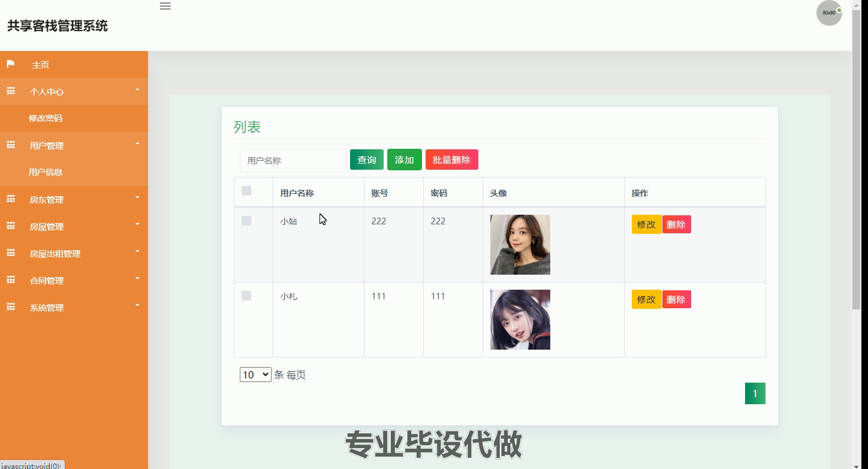Select 个人中心 sidebar label
Viewport: 868px width, 469px height.
(47, 92)
